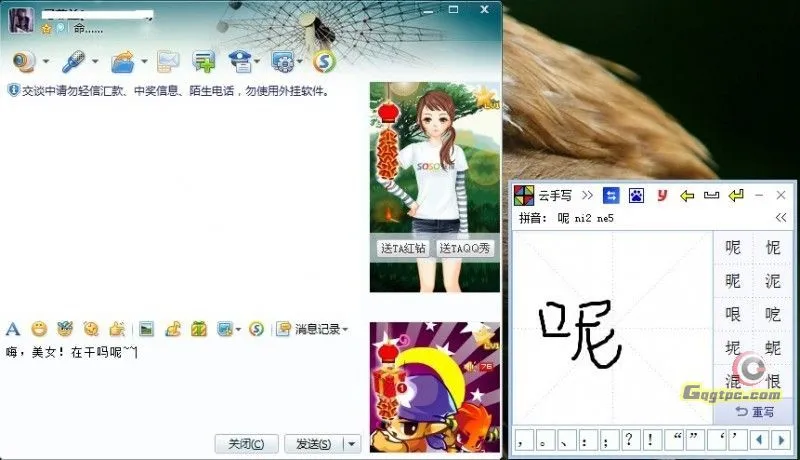Expand the report options arrow
800x460 pixels.
coord(257,61)
